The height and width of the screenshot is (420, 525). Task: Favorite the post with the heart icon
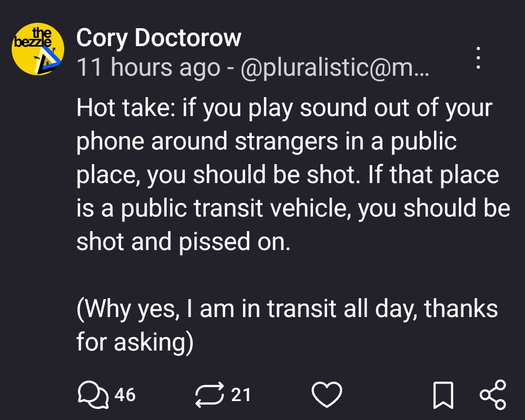(x=327, y=394)
